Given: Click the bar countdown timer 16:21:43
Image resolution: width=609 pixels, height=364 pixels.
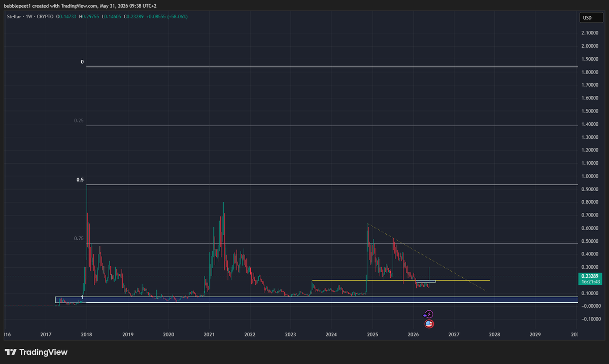Looking at the screenshot, I should click(589, 281).
